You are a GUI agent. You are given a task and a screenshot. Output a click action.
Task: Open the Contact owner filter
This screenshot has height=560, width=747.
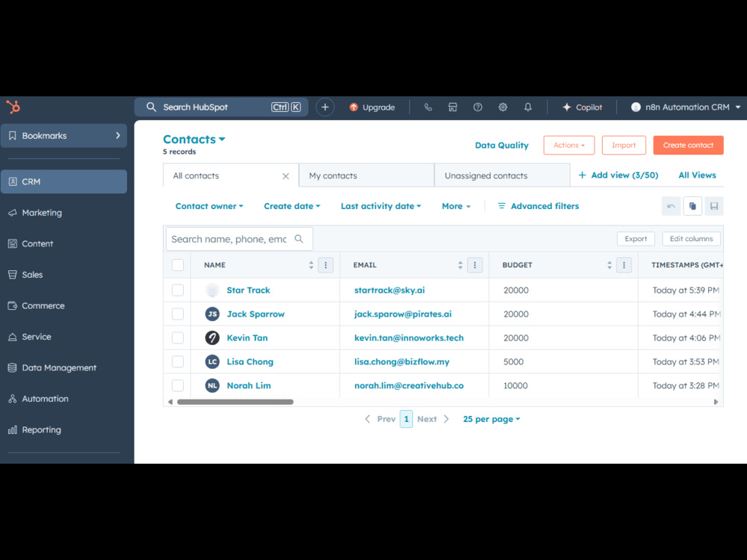209,206
